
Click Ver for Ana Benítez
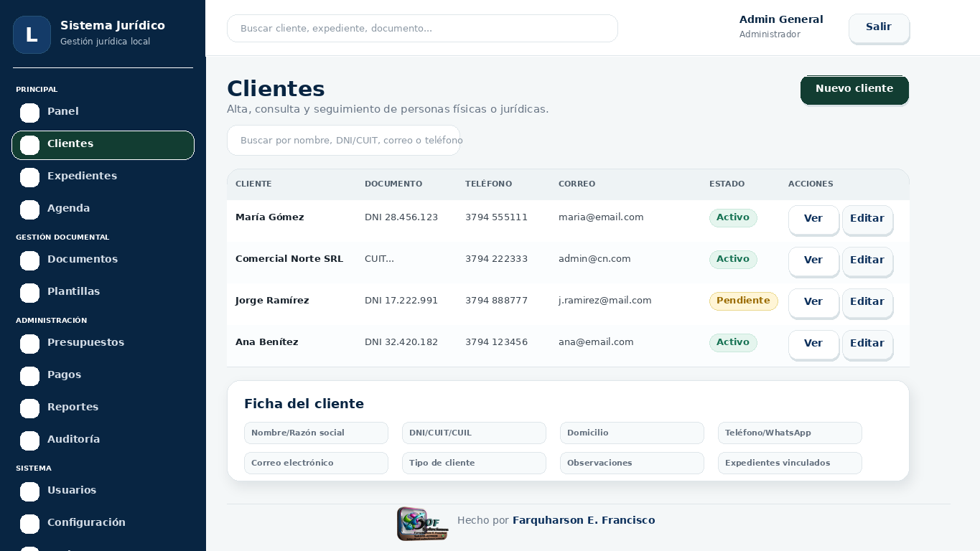coord(813,344)
